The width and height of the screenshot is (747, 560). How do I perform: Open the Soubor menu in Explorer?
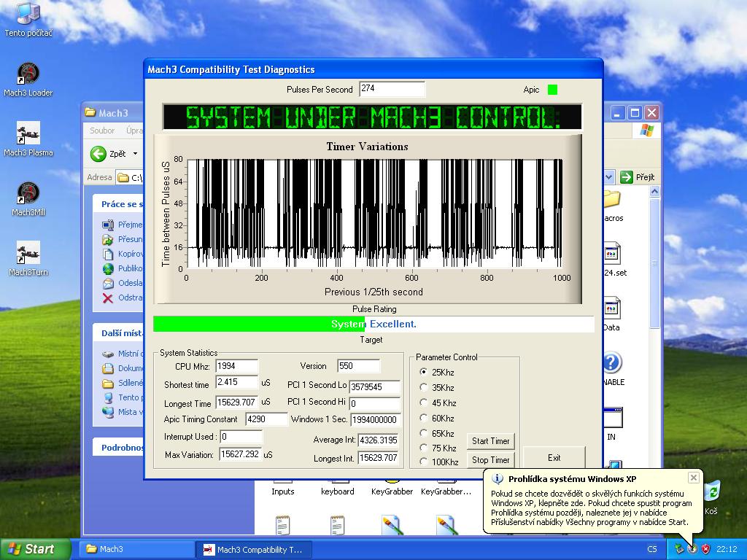[103, 131]
